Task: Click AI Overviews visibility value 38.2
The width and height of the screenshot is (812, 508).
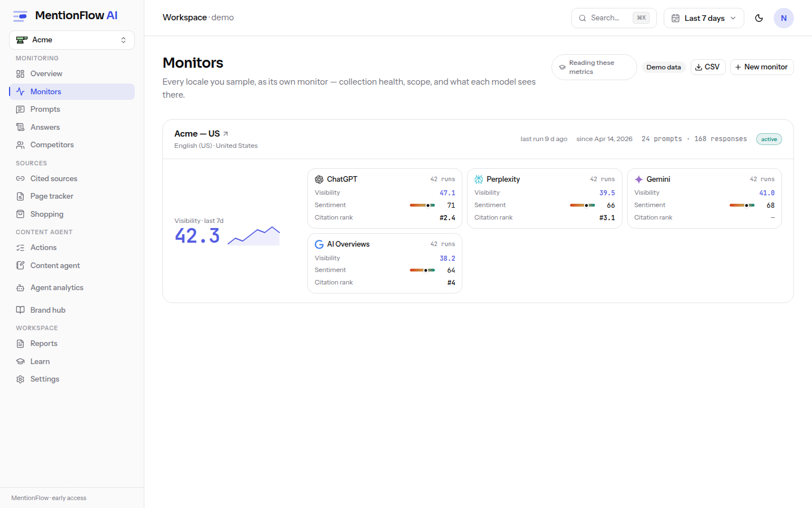Action: click(447, 259)
